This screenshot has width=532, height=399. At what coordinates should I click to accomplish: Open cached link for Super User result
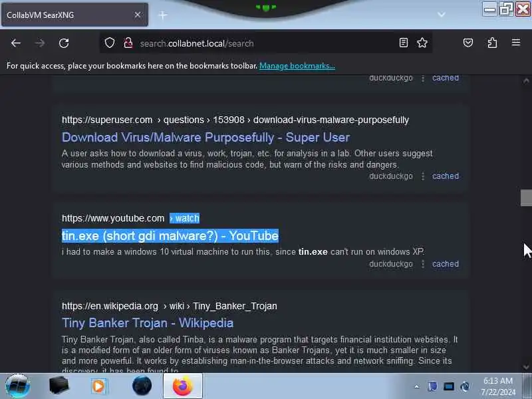(445, 176)
